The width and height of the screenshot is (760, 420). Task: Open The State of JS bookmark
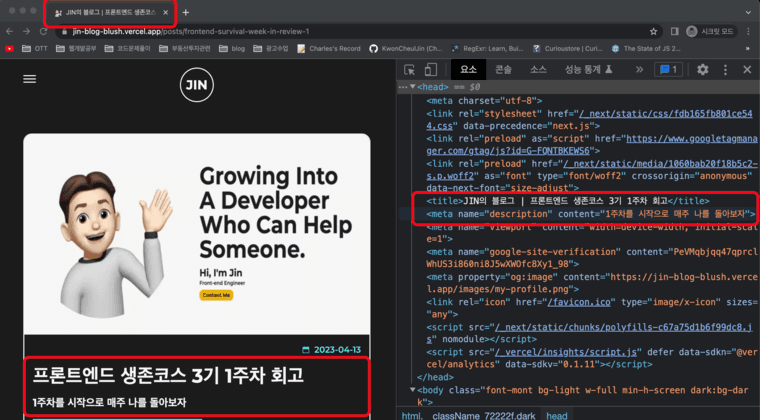(x=646, y=48)
